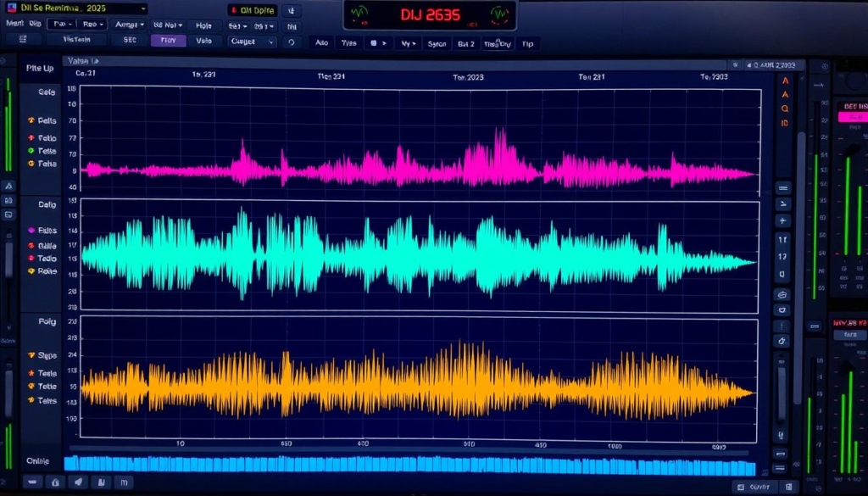The width and height of the screenshot is (868, 496).
Task: Click the magnifier icon in the right side strip
Action: [785, 109]
